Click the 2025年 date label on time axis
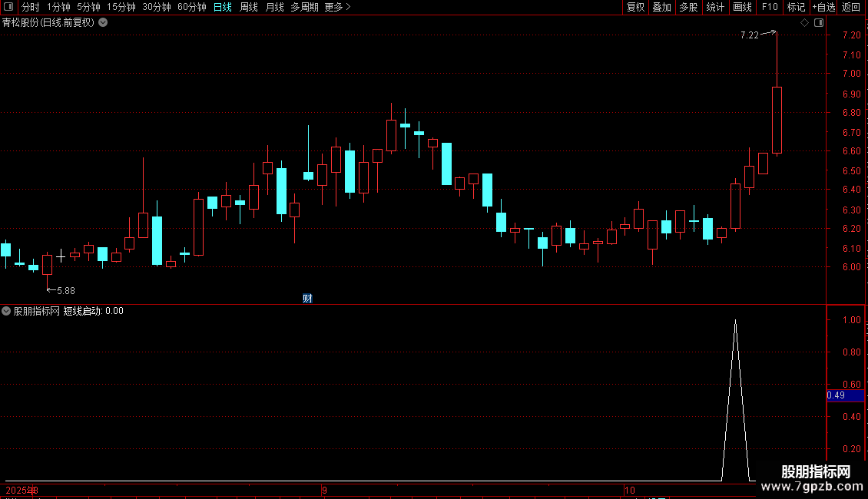The height and width of the screenshot is (499, 868). click(x=21, y=490)
